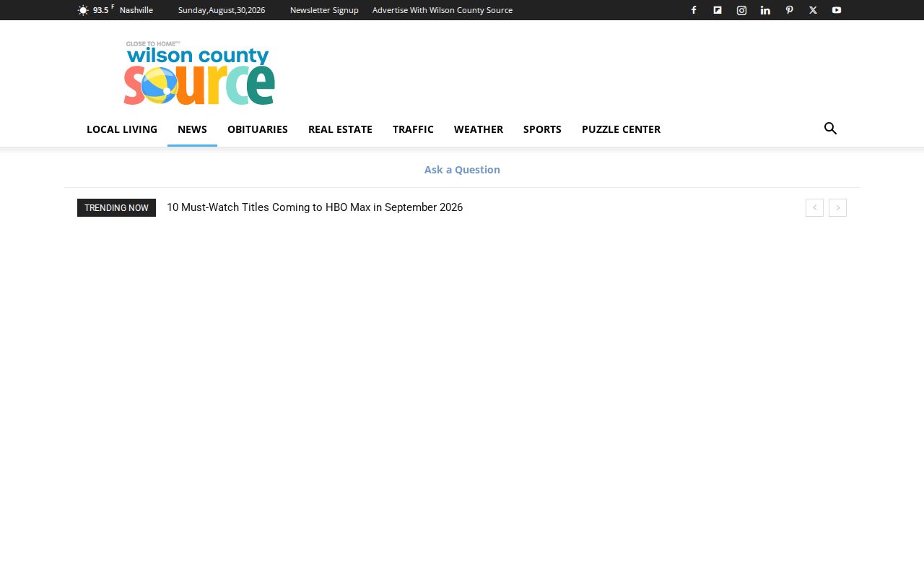Open the Facebook social icon
Image resolution: width=924 pixels, height=578 pixels.
(x=694, y=10)
